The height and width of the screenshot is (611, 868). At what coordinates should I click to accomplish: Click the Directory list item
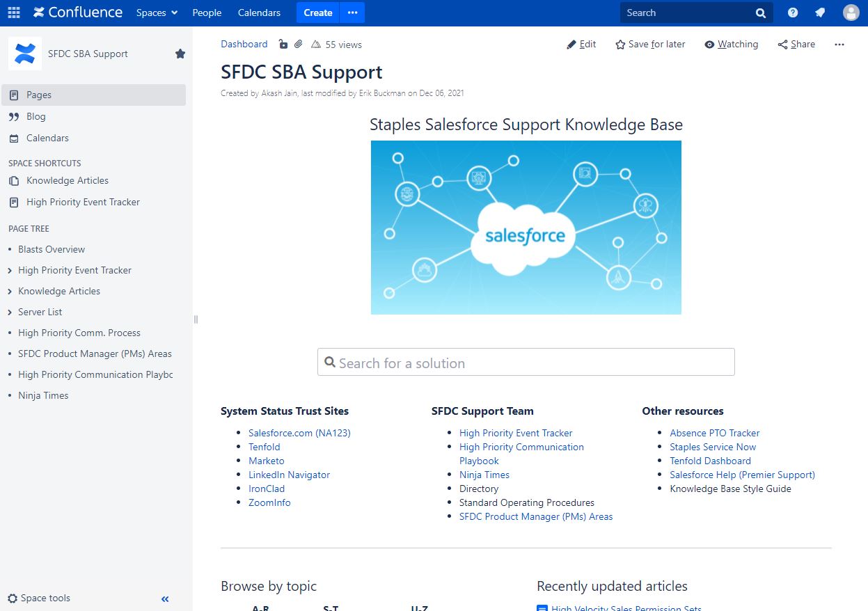pyautogui.click(x=479, y=489)
